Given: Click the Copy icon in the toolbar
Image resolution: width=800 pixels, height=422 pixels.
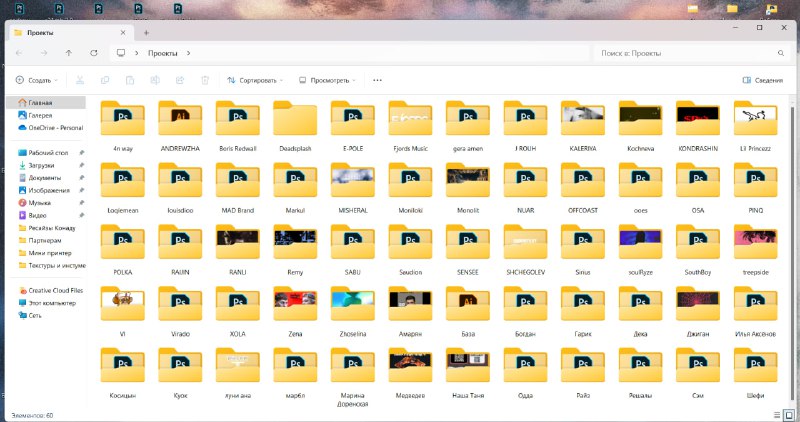Looking at the screenshot, I should [x=105, y=80].
